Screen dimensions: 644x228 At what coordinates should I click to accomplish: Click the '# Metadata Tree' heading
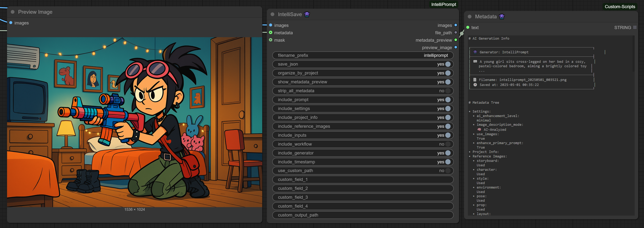[483, 103]
